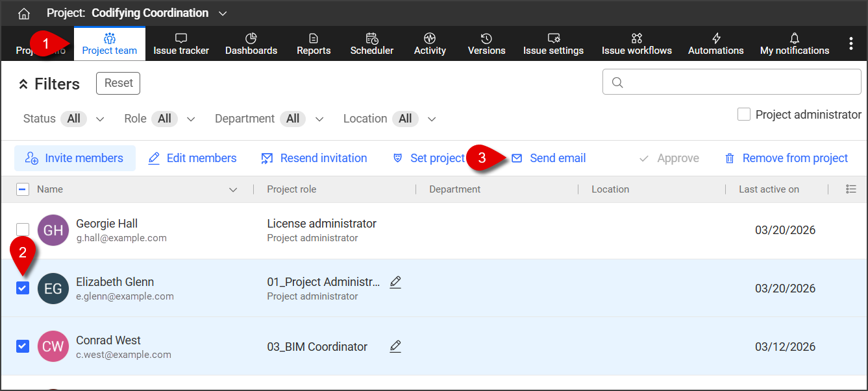Switch to the Issue tracker tab
868x391 pixels.
click(x=180, y=43)
